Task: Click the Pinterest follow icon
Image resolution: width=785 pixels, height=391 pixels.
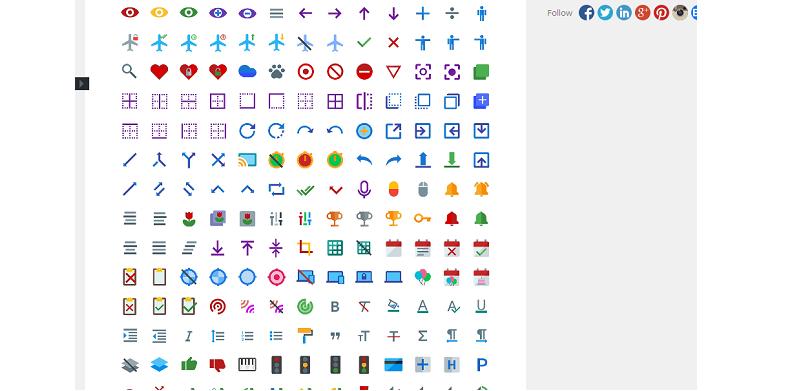Action: (661, 13)
